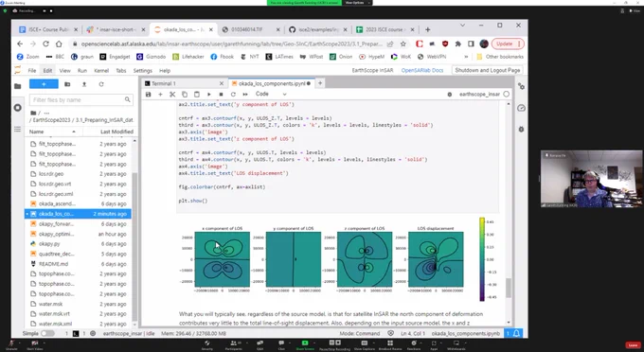The image size is (644, 352).
Task: Click Zoom View Options dropdown
Action: click(x=356, y=3)
